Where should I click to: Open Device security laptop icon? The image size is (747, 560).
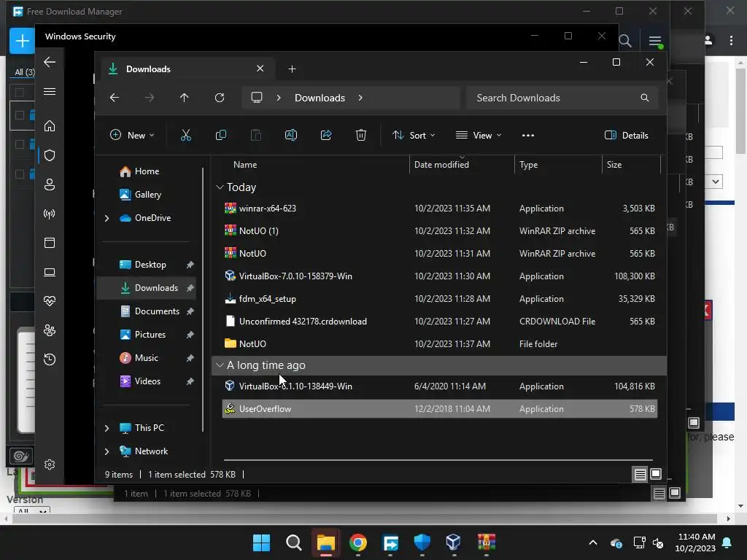coord(50,272)
